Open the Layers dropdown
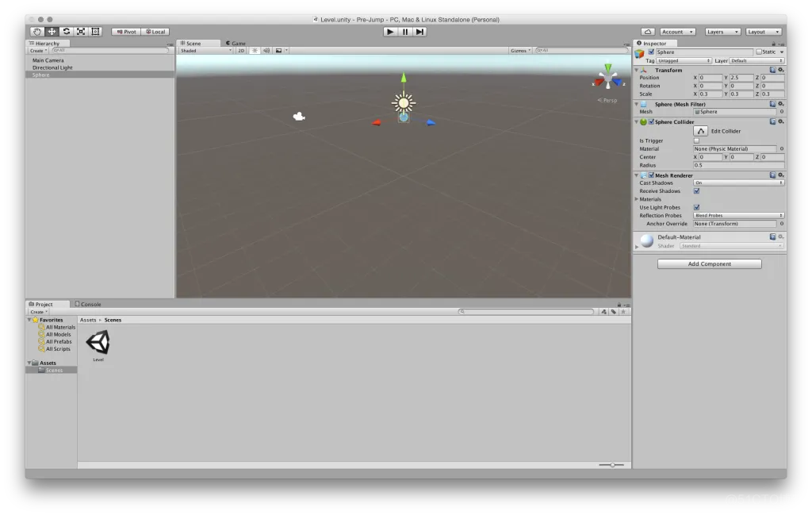The image size is (812, 515). 722,32
